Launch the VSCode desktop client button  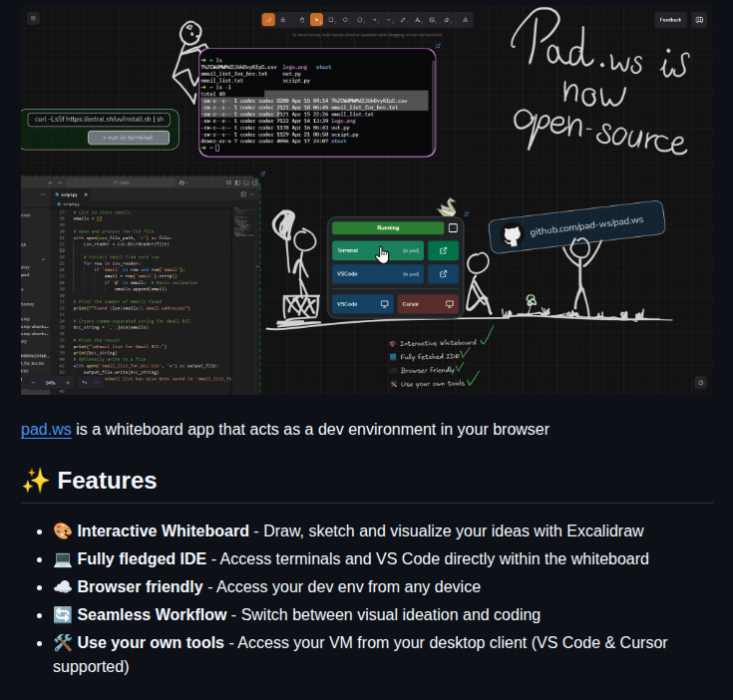coord(363,304)
